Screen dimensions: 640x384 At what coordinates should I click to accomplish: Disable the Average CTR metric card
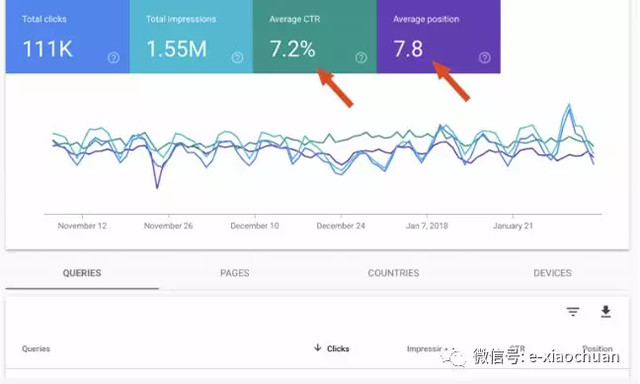(x=315, y=37)
